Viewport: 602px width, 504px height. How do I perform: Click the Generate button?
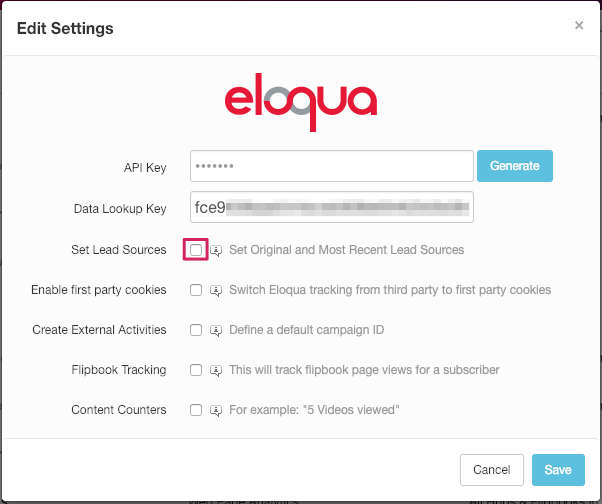[515, 166]
